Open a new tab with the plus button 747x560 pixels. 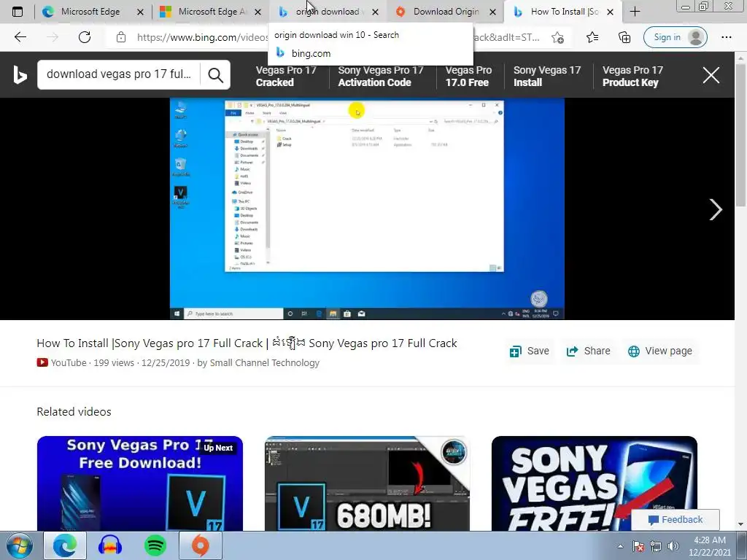[x=635, y=12]
